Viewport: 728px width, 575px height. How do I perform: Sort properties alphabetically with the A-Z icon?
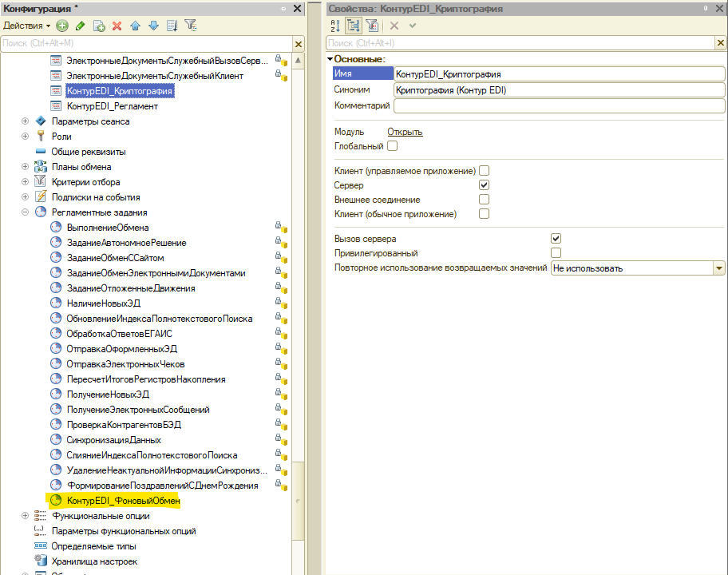tap(335, 26)
